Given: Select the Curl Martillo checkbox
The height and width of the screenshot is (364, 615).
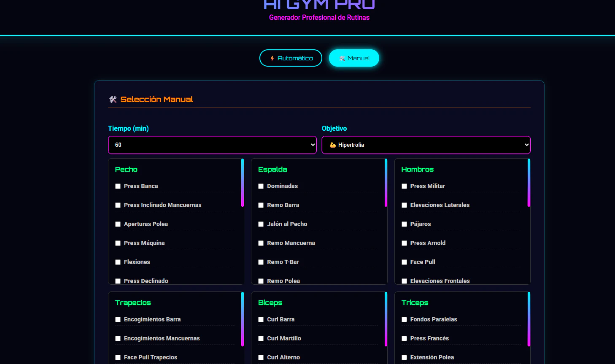Looking at the screenshot, I should pos(261,338).
